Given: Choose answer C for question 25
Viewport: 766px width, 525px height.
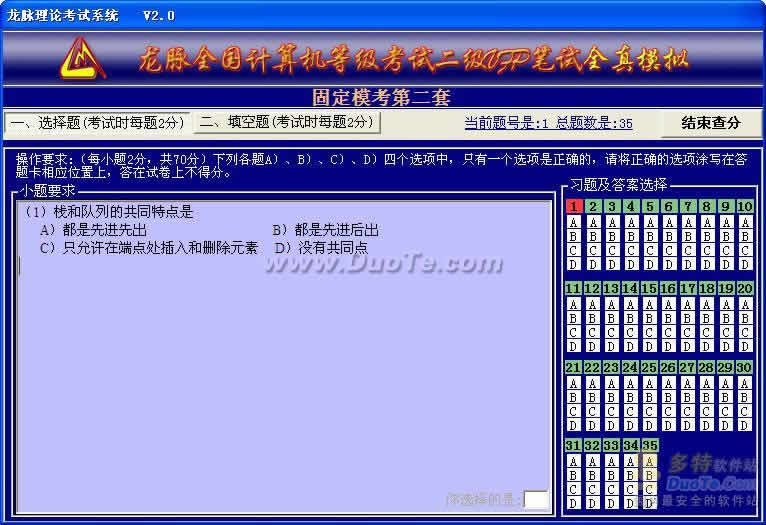Looking at the screenshot, I should click(650, 412).
